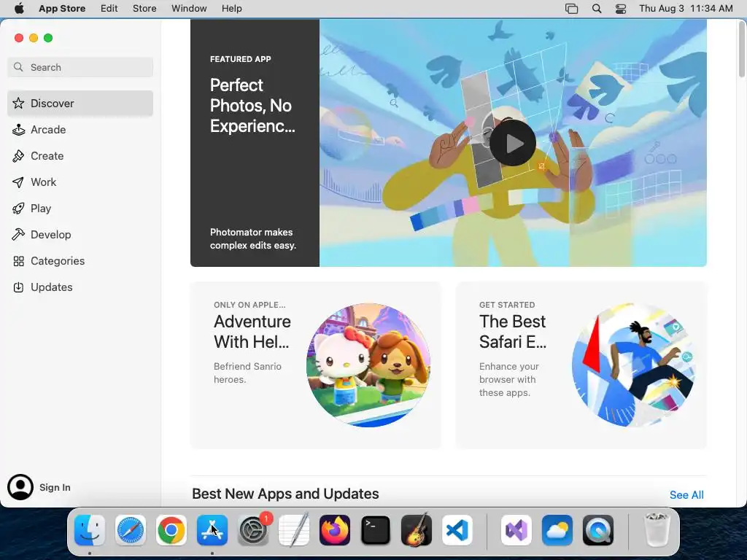Image resolution: width=747 pixels, height=560 pixels.
Task: Click the vertical scrollbar thumb
Action: (742, 49)
